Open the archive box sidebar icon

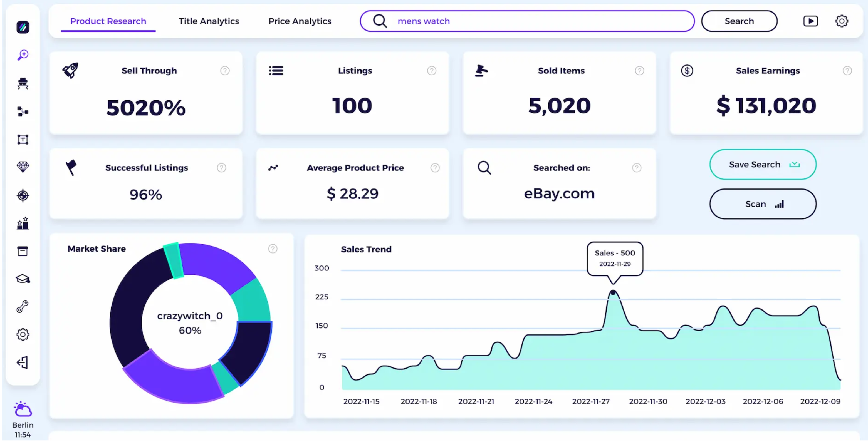point(23,251)
